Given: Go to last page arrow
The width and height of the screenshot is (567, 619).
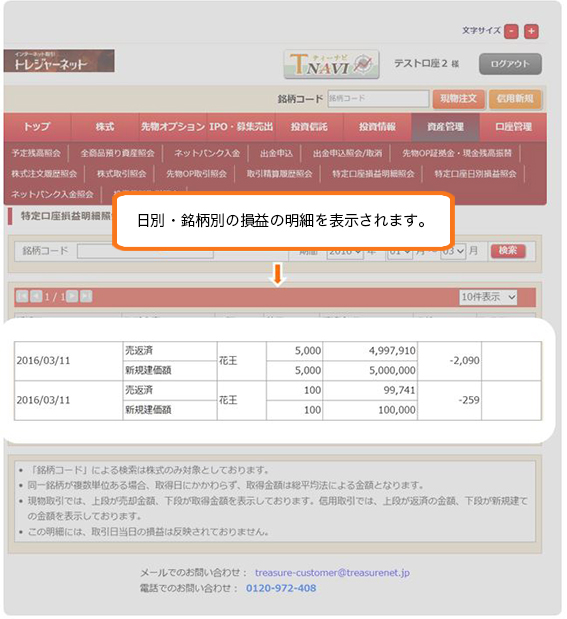Looking at the screenshot, I should pos(86,296).
